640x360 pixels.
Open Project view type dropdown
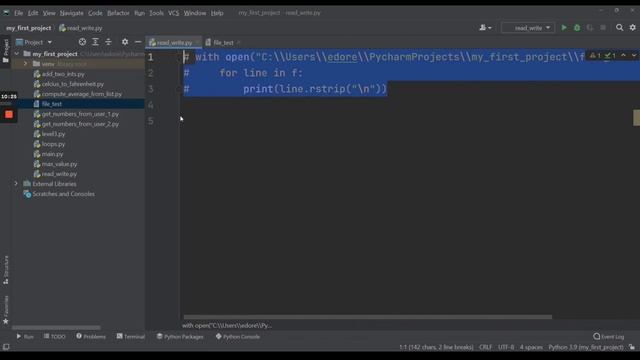pyautogui.click(x=34, y=42)
